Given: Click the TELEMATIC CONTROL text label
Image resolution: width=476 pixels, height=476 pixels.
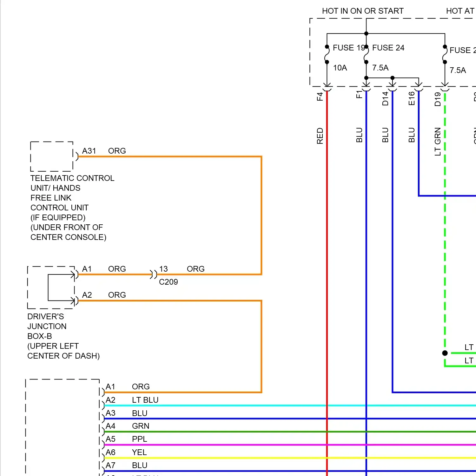Looking at the screenshot, I should [72, 178].
